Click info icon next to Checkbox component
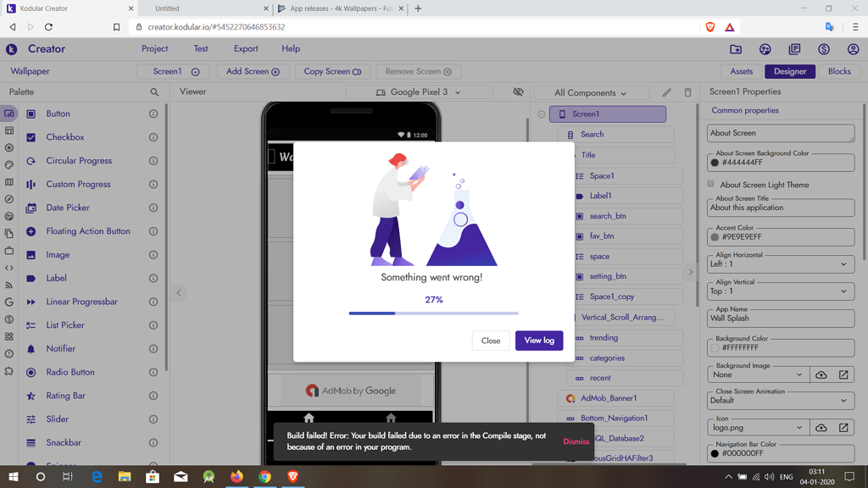Screen dimensions: 868x488 (153, 137)
